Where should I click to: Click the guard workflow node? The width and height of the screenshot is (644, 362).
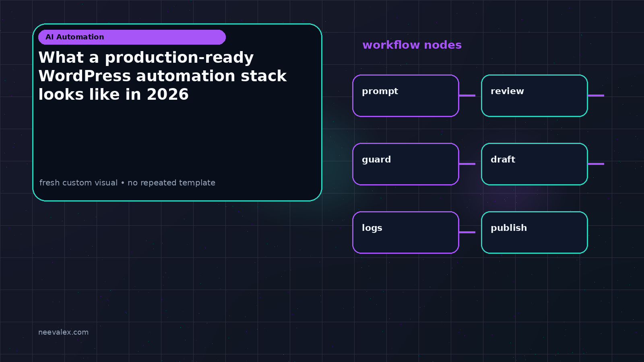(406, 164)
